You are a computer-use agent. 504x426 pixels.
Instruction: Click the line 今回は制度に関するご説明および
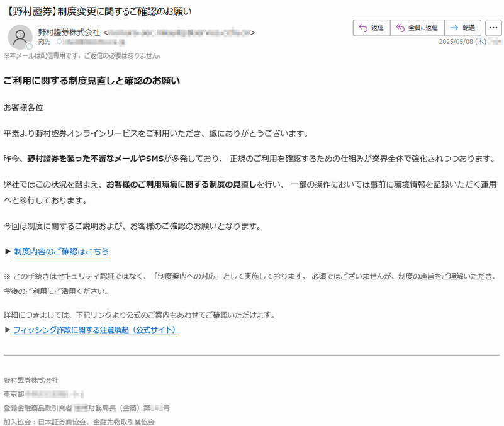pos(132,227)
